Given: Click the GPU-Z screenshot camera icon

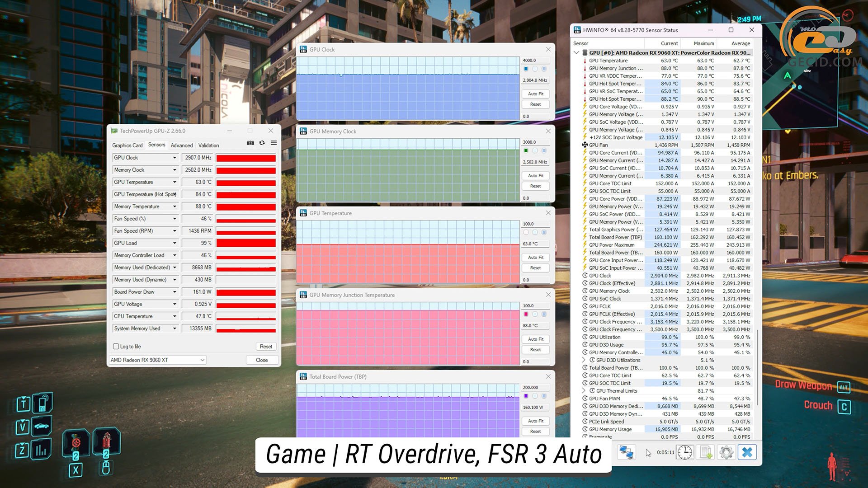Looking at the screenshot, I should [x=250, y=143].
